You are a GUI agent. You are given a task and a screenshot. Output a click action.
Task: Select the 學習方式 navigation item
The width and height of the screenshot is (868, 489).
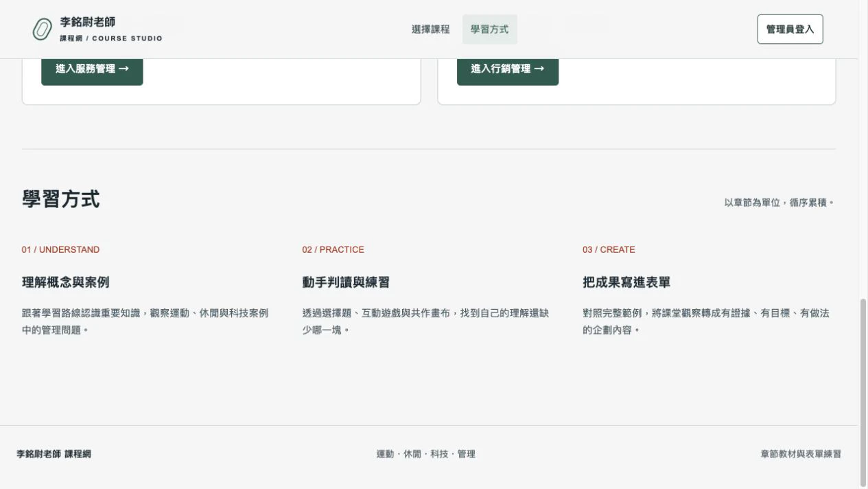click(490, 30)
